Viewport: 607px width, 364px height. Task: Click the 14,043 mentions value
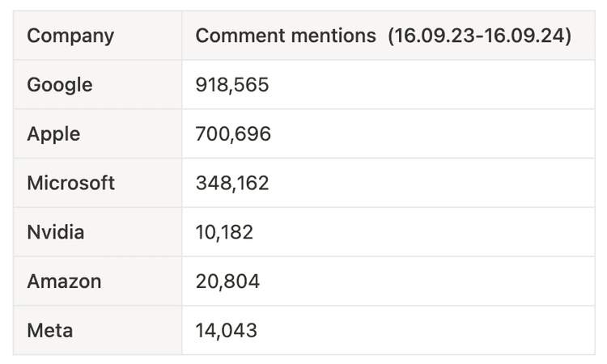pos(227,330)
